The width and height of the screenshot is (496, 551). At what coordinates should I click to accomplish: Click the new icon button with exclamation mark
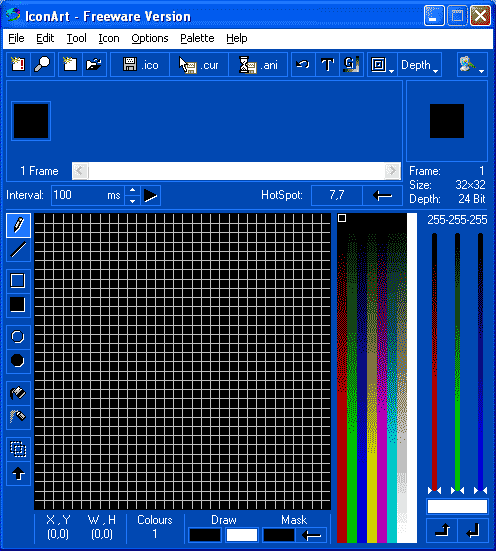tap(18, 65)
